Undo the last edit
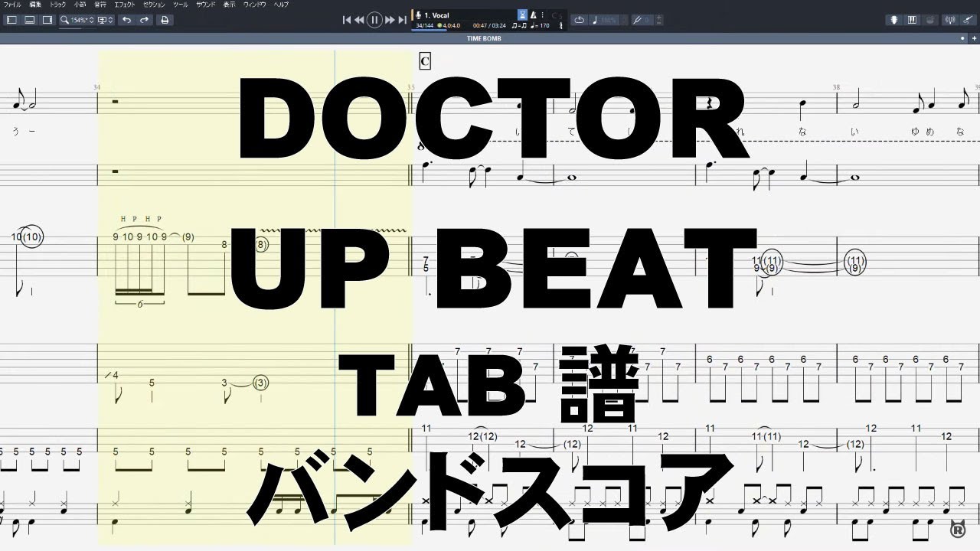Viewport: 980px width, 551px height. coord(127,20)
